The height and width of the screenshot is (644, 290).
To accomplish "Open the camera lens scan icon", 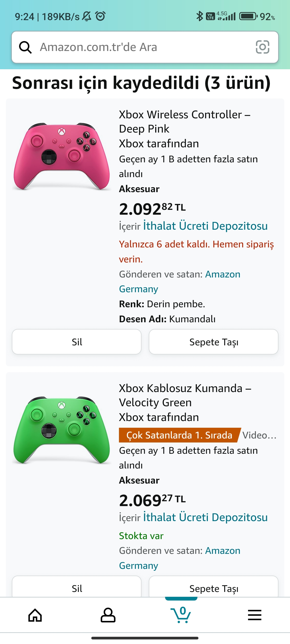I will click(x=262, y=47).
